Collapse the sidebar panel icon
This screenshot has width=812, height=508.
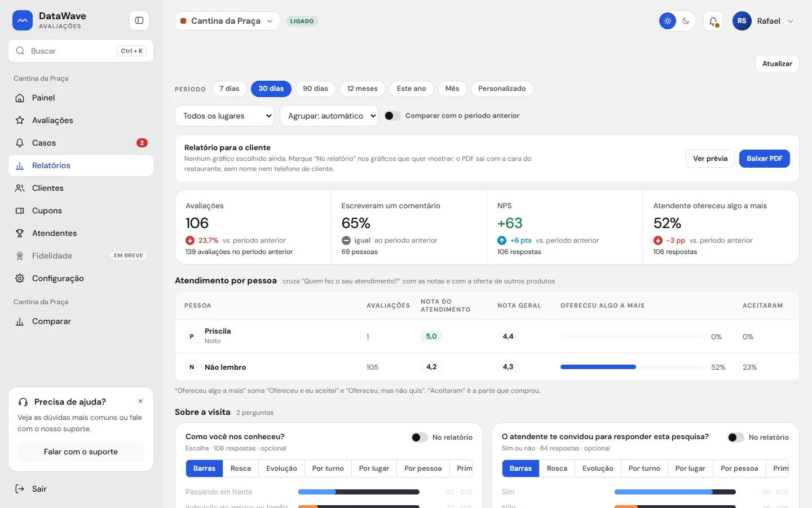(x=139, y=21)
